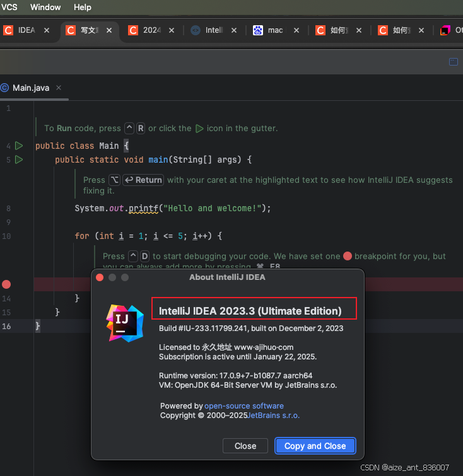463x476 pixels.
Task: Switch to the 写文 browser tab
Action: click(x=89, y=30)
